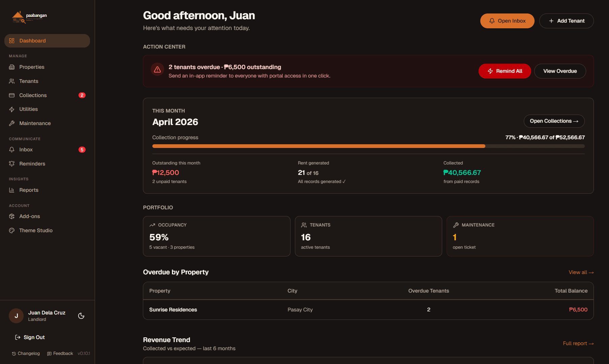Click the Utilities lightning bolt icon
Screen dimensions: 609x364
(x=12, y=109)
